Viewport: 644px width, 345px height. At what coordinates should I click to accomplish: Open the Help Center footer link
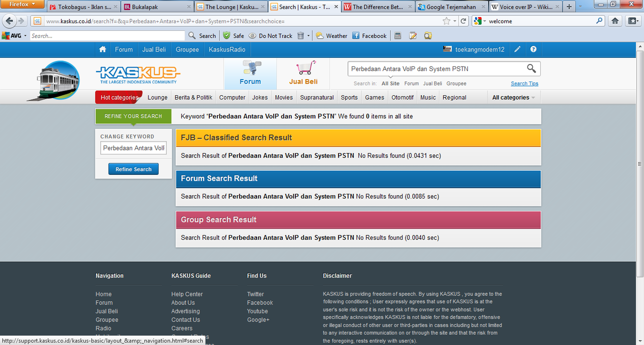(x=187, y=294)
